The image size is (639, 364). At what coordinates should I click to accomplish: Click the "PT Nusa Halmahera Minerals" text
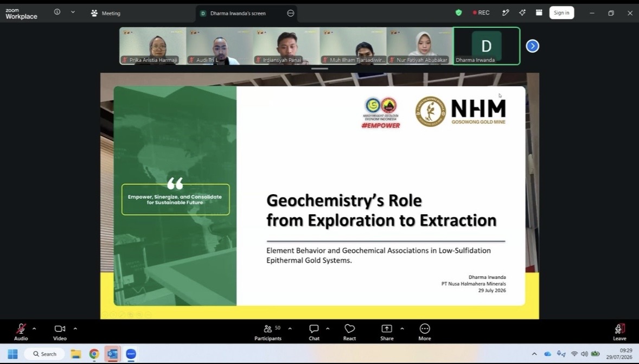(x=474, y=284)
